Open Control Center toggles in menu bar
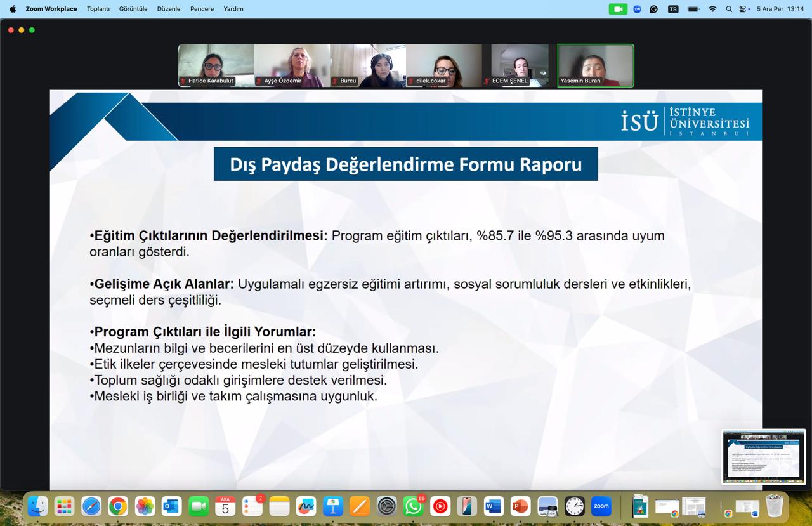Image resolution: width=812 pixels, height=526 pixels. (744, 9)
